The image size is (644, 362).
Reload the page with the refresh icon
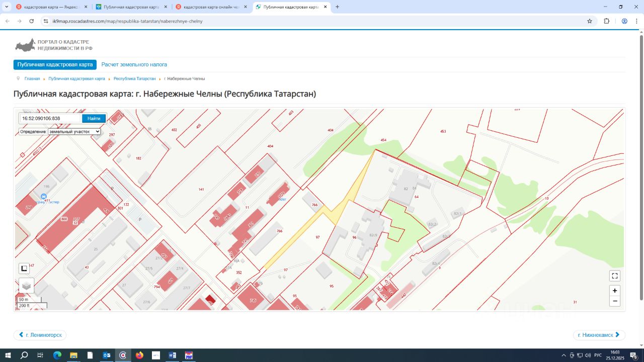click(32, 21)
